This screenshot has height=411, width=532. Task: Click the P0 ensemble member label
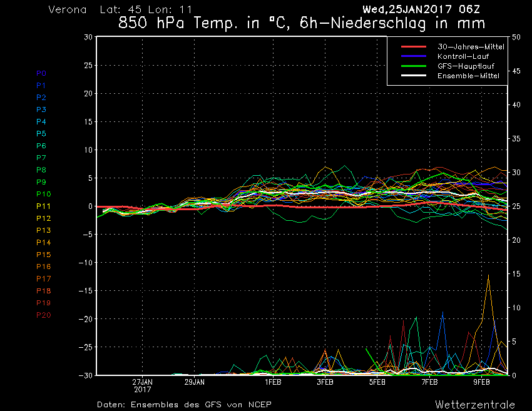[x=41, y=73]
